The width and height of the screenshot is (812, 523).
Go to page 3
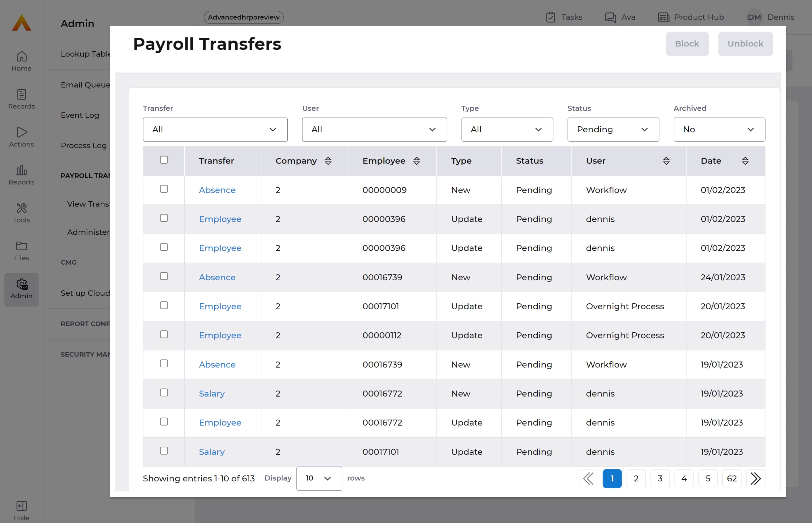660,479
